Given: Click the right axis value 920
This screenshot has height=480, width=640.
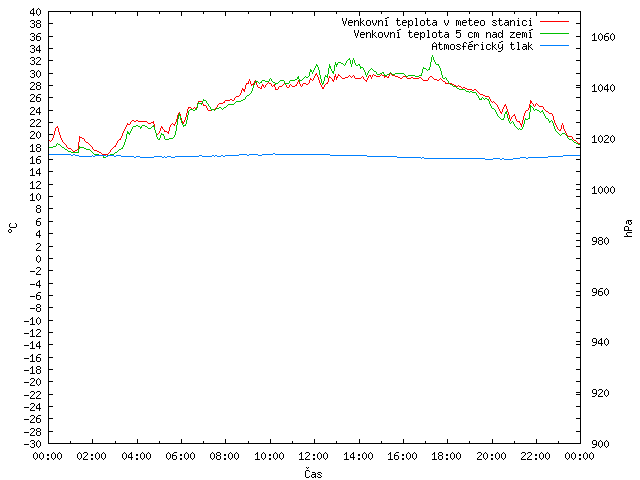Looking at the screenshot, I should pos(600,393).
